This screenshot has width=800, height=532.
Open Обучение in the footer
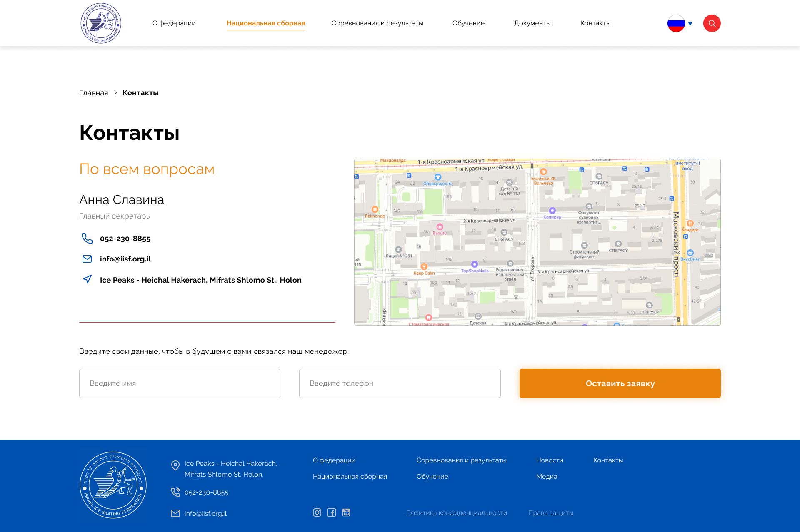point(432,477)
